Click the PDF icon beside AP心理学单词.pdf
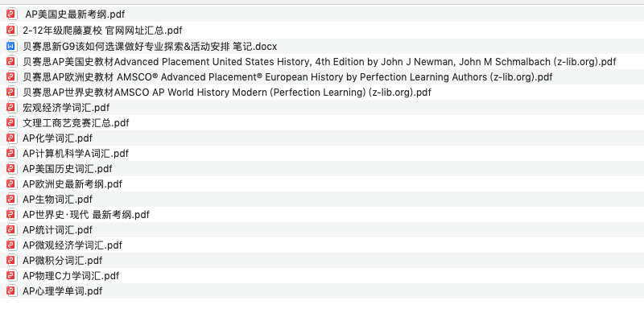The image size is (644, 309). tap(11, 291)
